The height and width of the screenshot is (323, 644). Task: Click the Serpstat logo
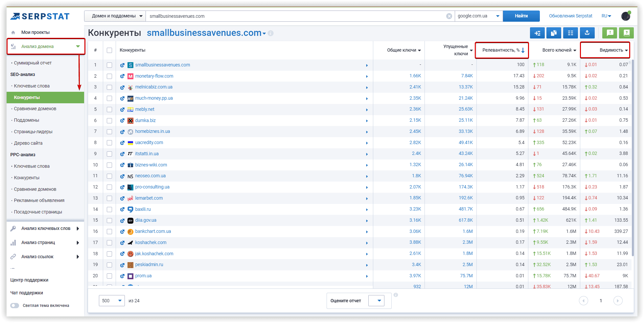point(40,16)
